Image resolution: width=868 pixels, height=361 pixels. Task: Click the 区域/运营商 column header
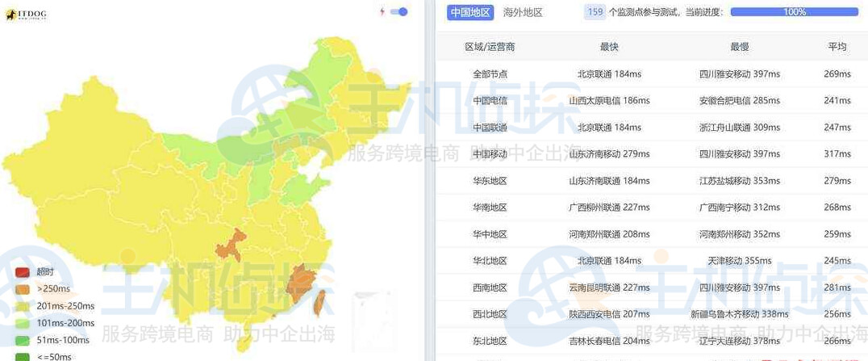(x=490, y=47)
